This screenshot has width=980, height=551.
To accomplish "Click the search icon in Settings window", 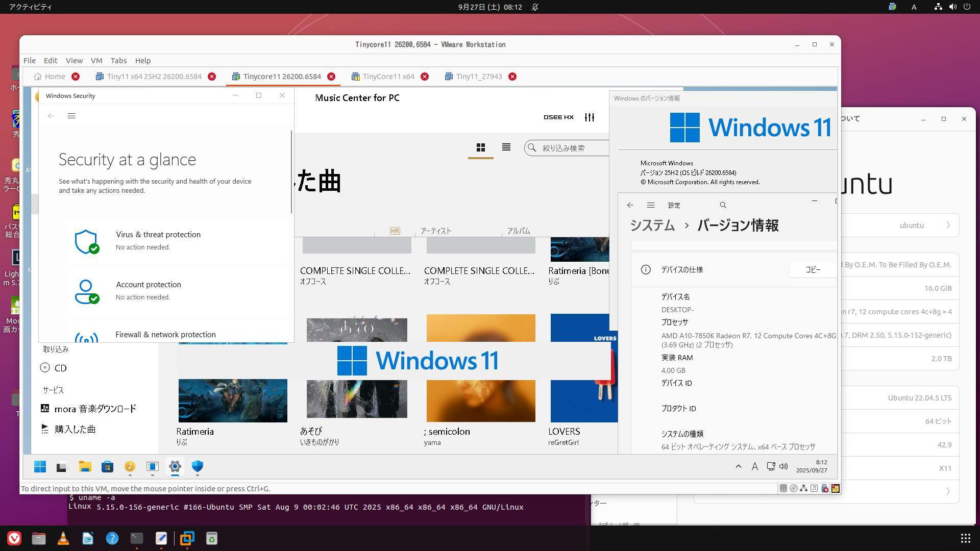I will (x=723, y=205).
